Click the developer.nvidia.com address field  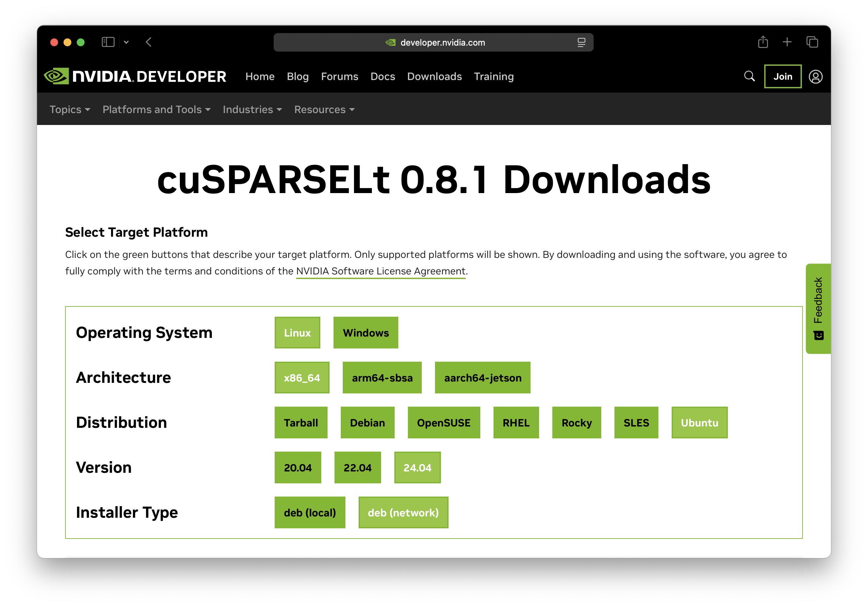pyautogui.click(x=442, y=42)
